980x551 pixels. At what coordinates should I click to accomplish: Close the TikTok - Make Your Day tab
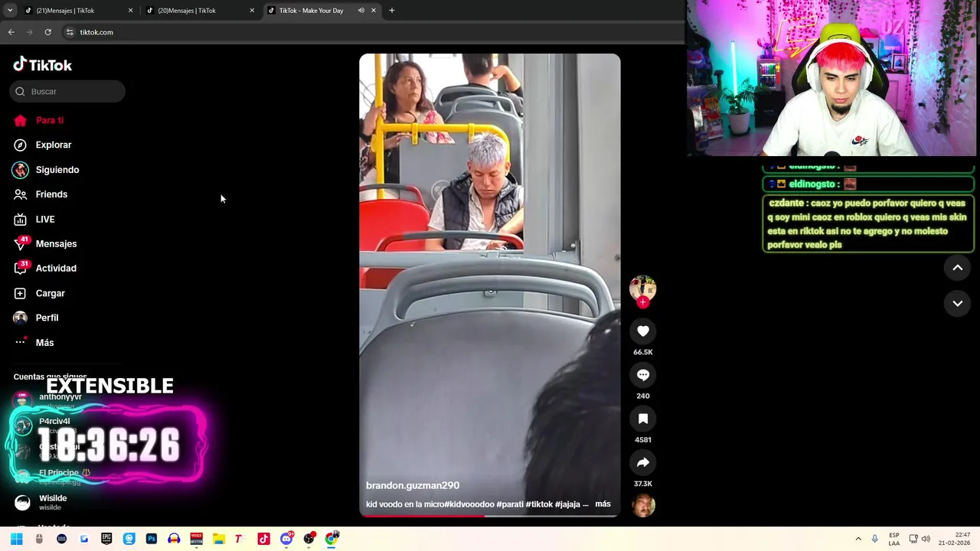click(374, 11)
